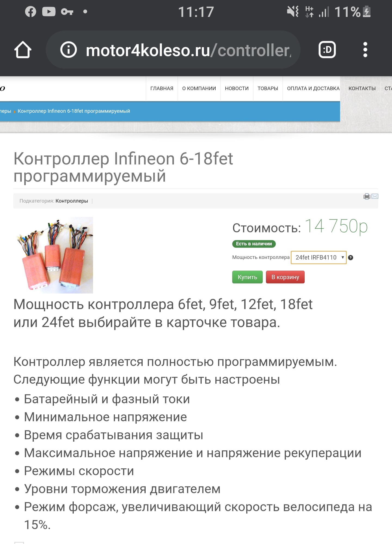Click the Минимальное напряжение list item
Screen dimensions: 392x544
[x=105, y=417]
